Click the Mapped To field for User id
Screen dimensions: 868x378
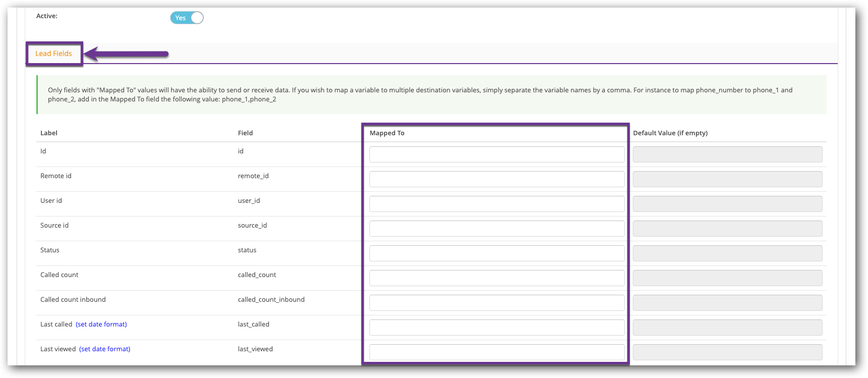pyautogui.click(x=497, y=204)
